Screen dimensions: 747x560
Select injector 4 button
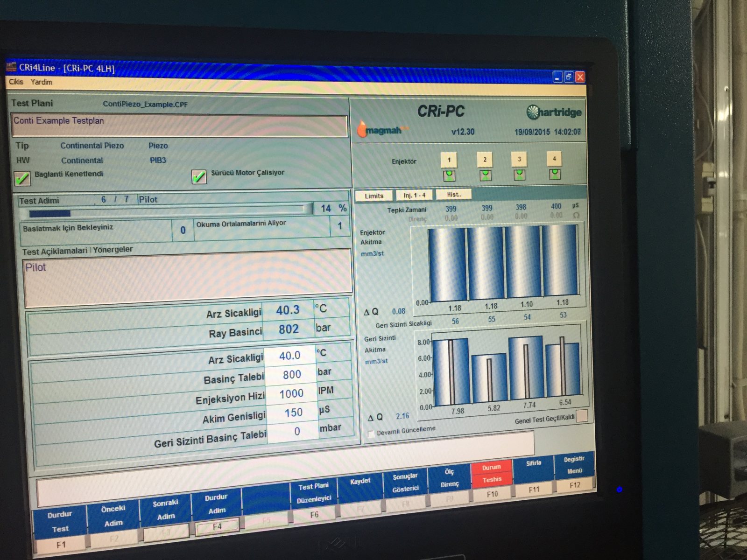pyautogui.click(x=554, y=159)
